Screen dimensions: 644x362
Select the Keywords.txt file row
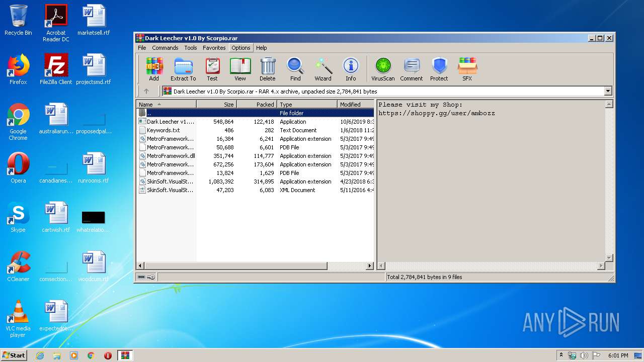click(255, 130)
